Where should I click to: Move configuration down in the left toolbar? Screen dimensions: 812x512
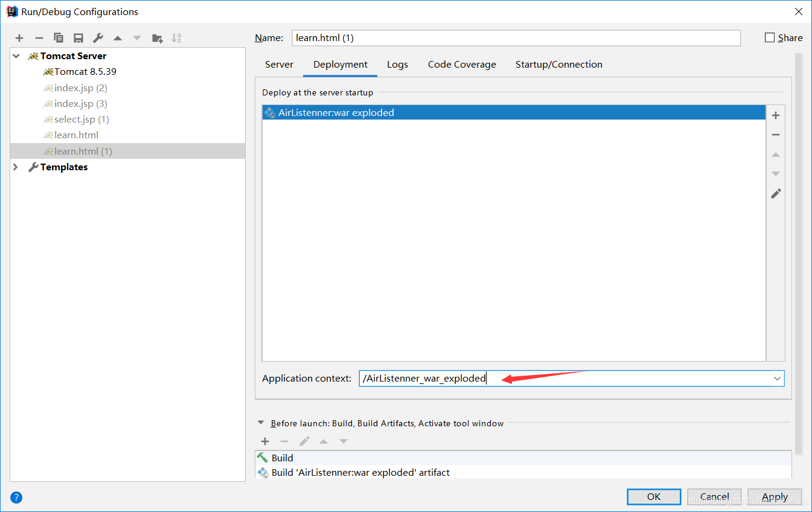[137, 38]
